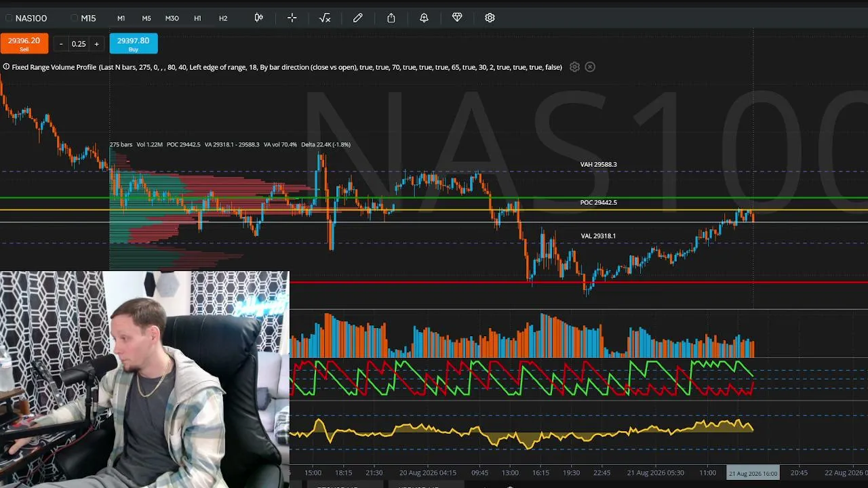Activate the crosshair cursor tool
Viewport: 868px width, 488px height.
pos(292,18)
